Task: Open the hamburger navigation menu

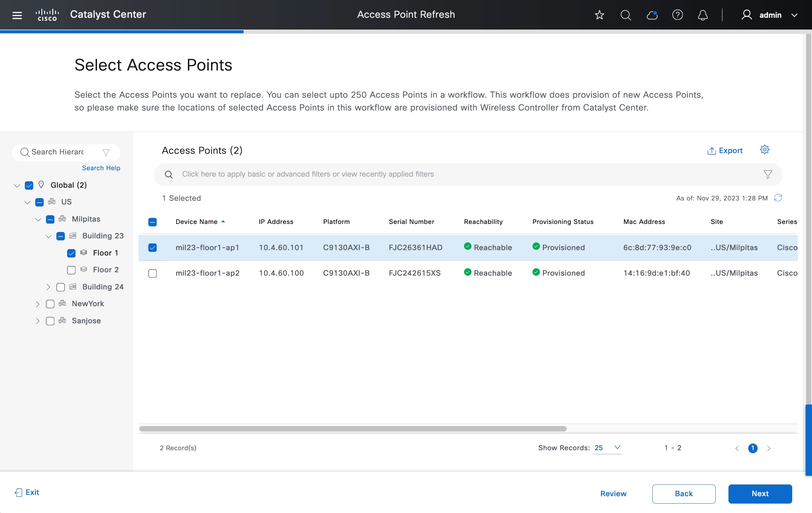Action: (x=17, y=15)
